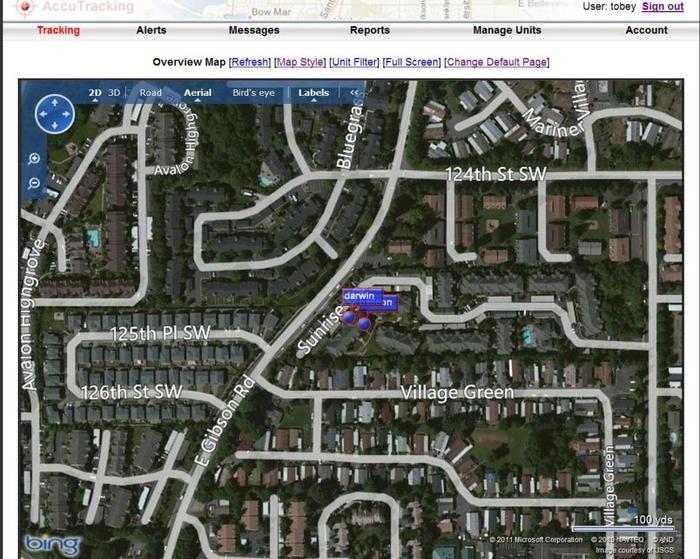Zoom out using the magnifier minus icon

point(34,183)
